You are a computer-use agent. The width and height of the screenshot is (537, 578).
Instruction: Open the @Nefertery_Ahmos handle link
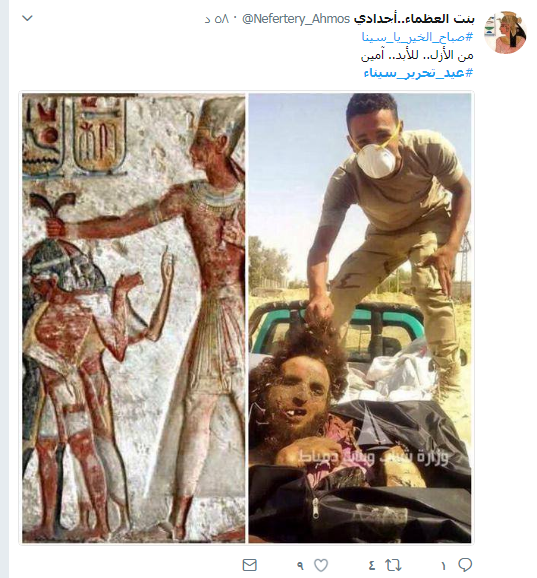tap(296, 18)
